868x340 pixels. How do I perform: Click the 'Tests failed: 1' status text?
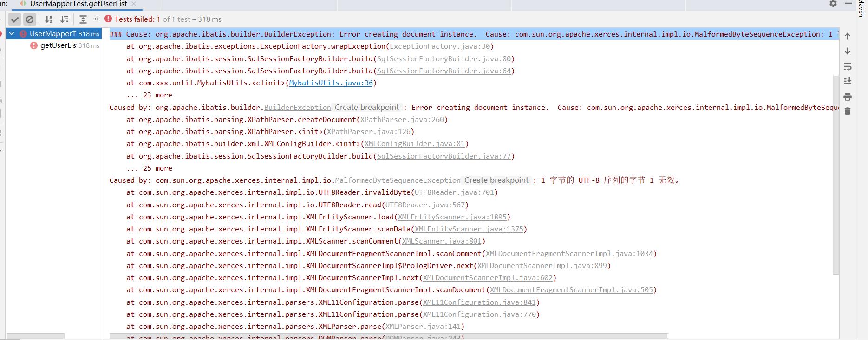tap(137, 19)
